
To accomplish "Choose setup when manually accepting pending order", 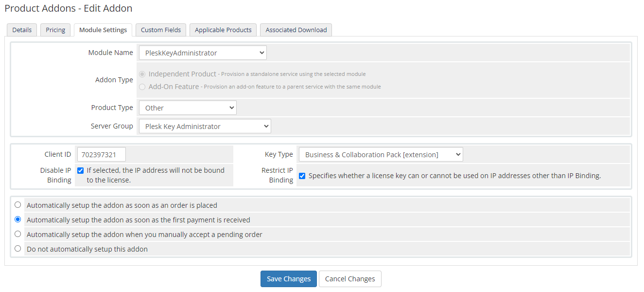I will click(x=17, y=234).
